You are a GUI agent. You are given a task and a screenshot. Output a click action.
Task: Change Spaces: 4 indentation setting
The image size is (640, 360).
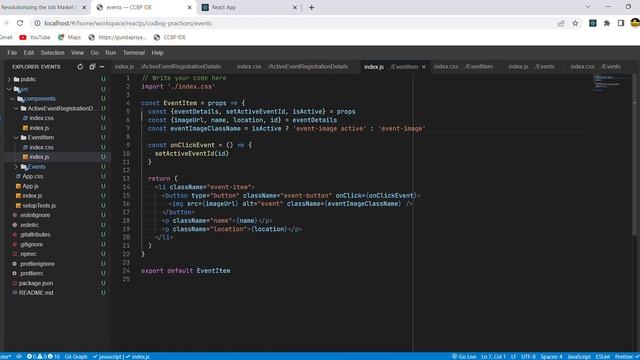tap(551, 357)
